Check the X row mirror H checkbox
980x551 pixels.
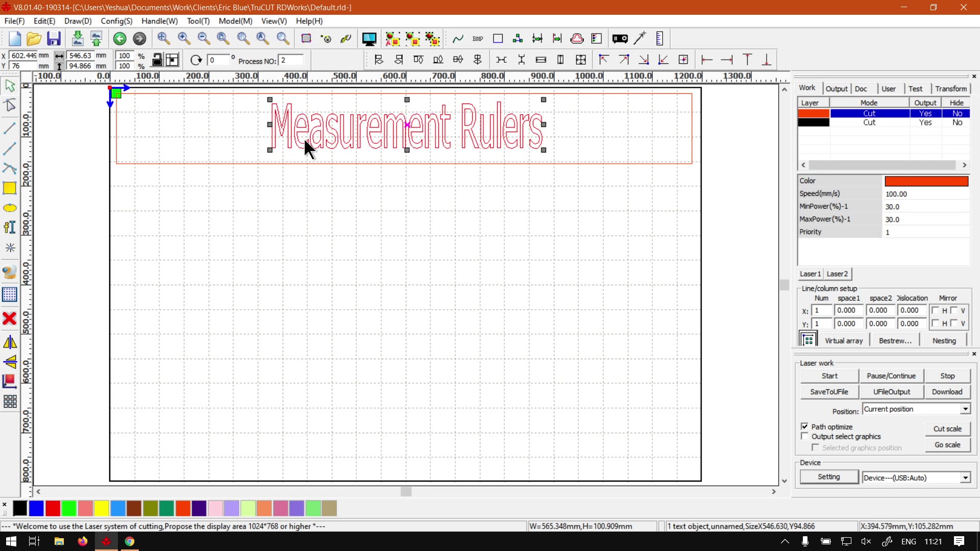(x=935, y=310)
